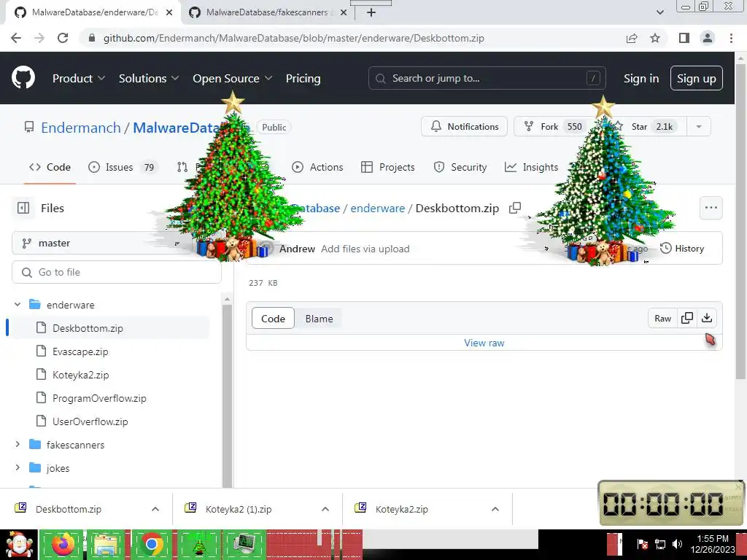Open the Projects tab

click(x=388, y=167)
